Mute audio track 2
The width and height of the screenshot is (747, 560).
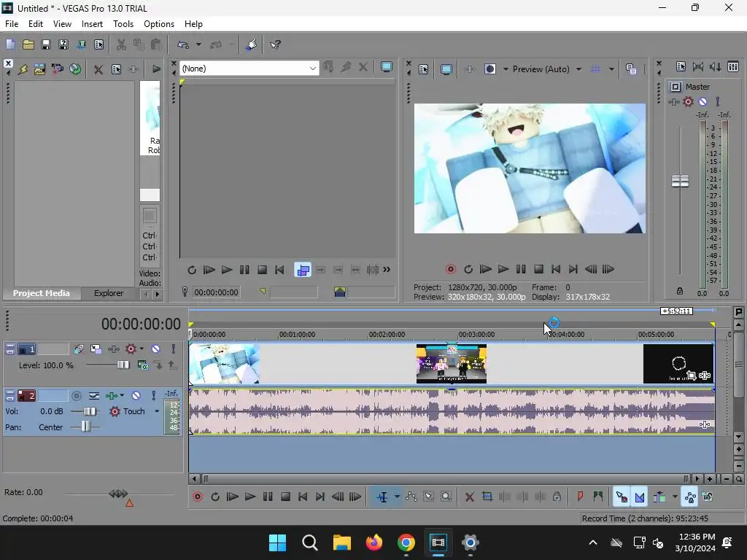point(136,396)
